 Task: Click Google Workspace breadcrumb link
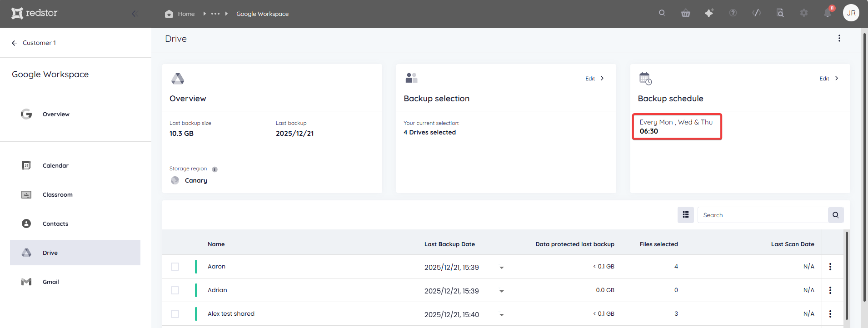262,14
